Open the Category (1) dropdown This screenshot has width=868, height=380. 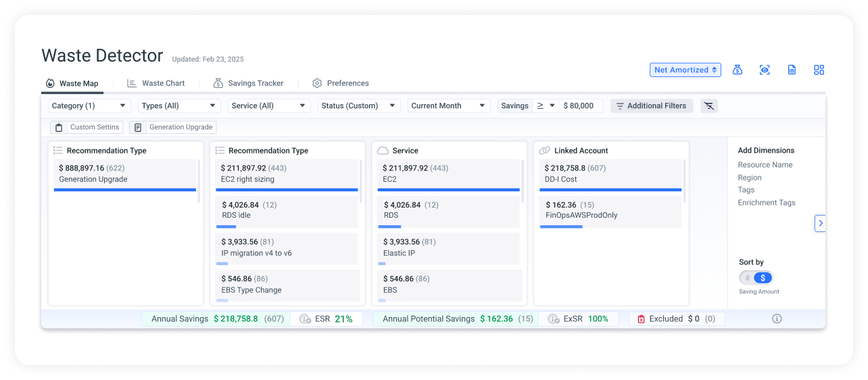[90, 105]
